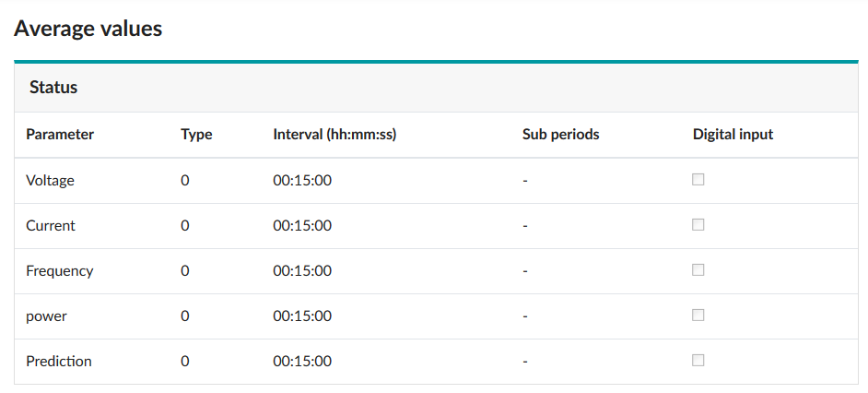Select the Frequency parameter row label
868x393 pixels.
[x=59, y=271]
